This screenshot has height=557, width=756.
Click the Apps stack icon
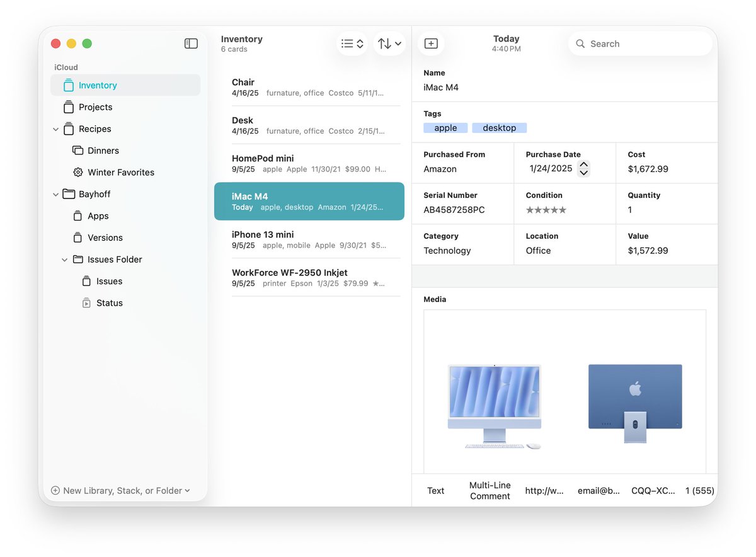point(77,216)
